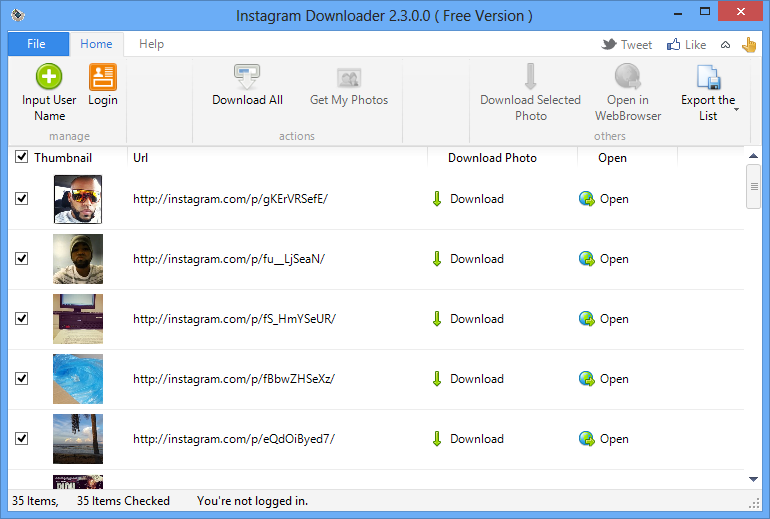Viewport: 770px width, 519px height.
Task: Collapse the ribbon with the caret icon
Action: pos(725,45)
